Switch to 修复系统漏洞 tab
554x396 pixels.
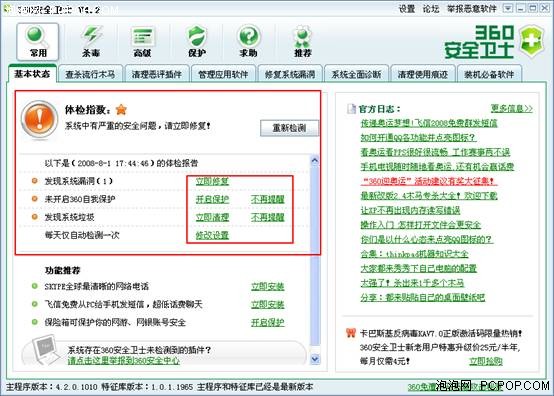(290, 74)
